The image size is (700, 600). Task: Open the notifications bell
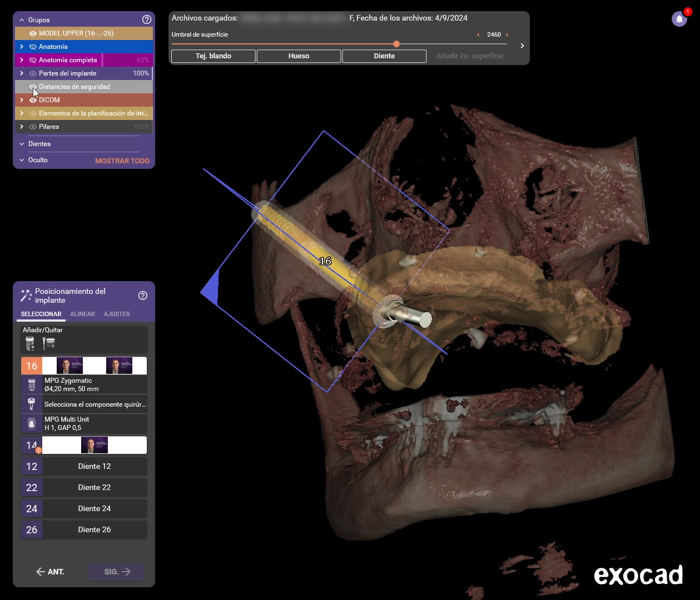679,19
